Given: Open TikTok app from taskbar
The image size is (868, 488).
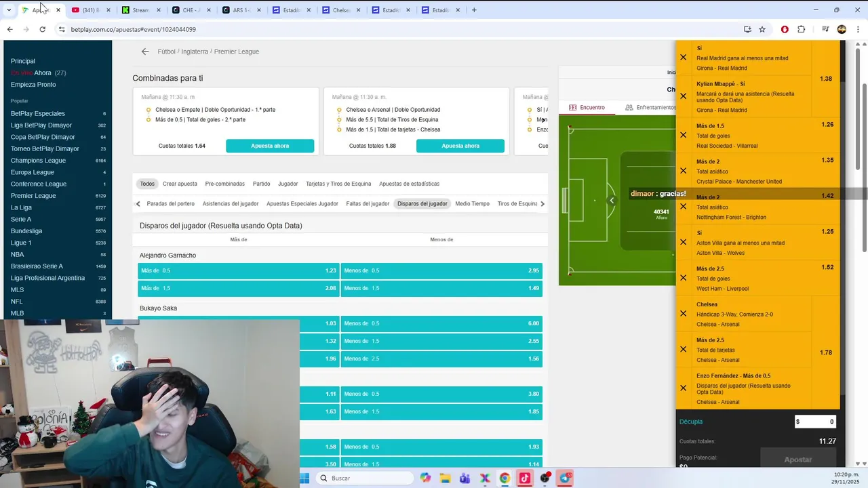Looking at the screenshot, I should (x=525, y=478).
